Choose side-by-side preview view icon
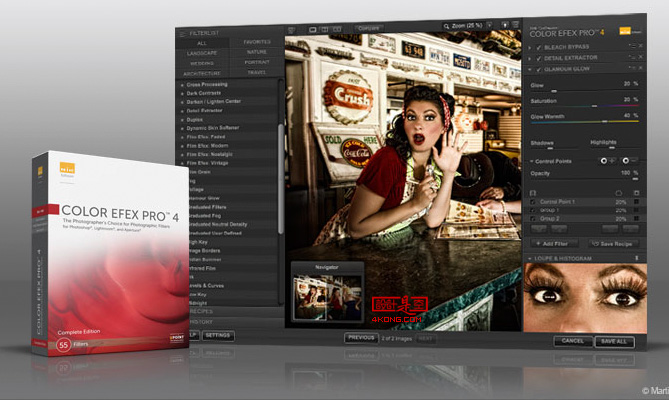The height and width of the screenshot is (400, 669). [x=337, y=29]
